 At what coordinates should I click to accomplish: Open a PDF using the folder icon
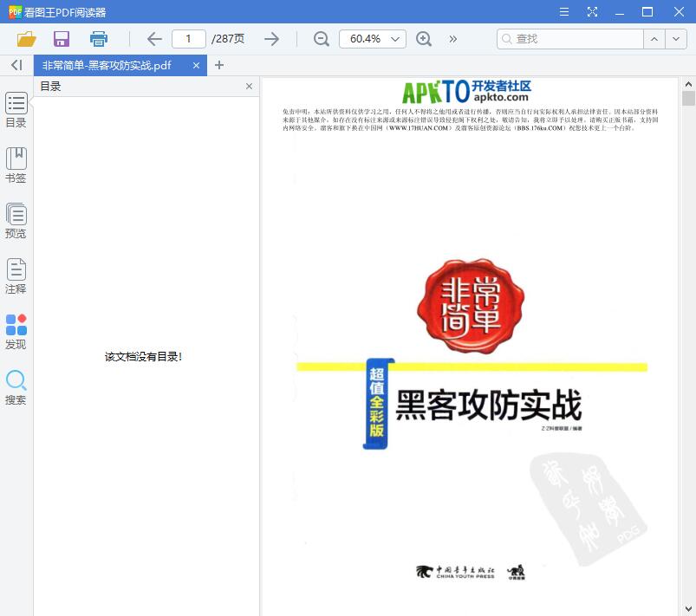(x=26, y=39)
